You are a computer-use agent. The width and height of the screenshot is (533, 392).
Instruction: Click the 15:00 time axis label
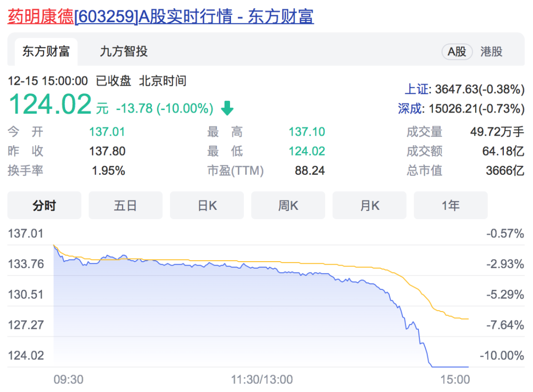[x=455, y=380]
